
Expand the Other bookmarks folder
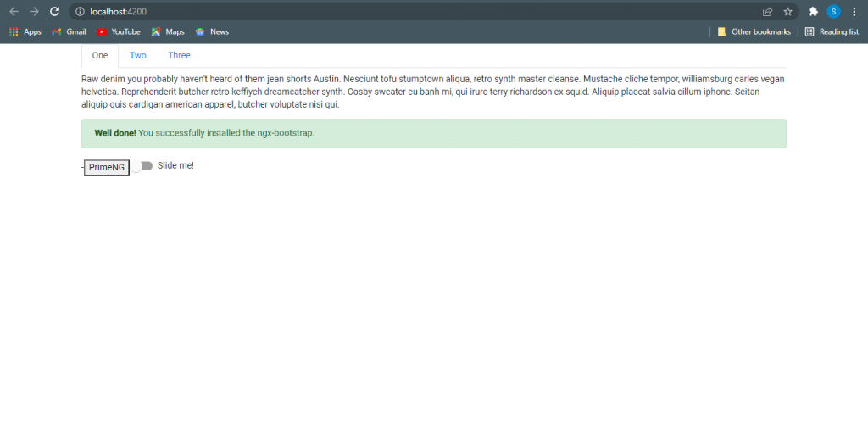click(x=754, y=32)
